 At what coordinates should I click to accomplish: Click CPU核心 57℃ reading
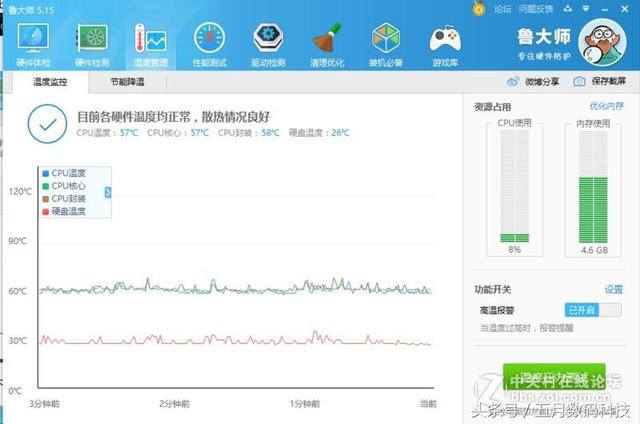pos(178,133)
